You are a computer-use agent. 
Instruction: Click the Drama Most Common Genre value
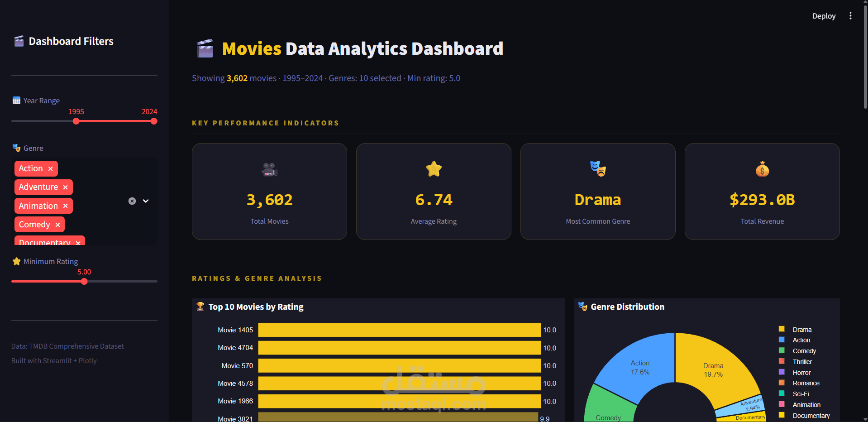tap(598, 200)
